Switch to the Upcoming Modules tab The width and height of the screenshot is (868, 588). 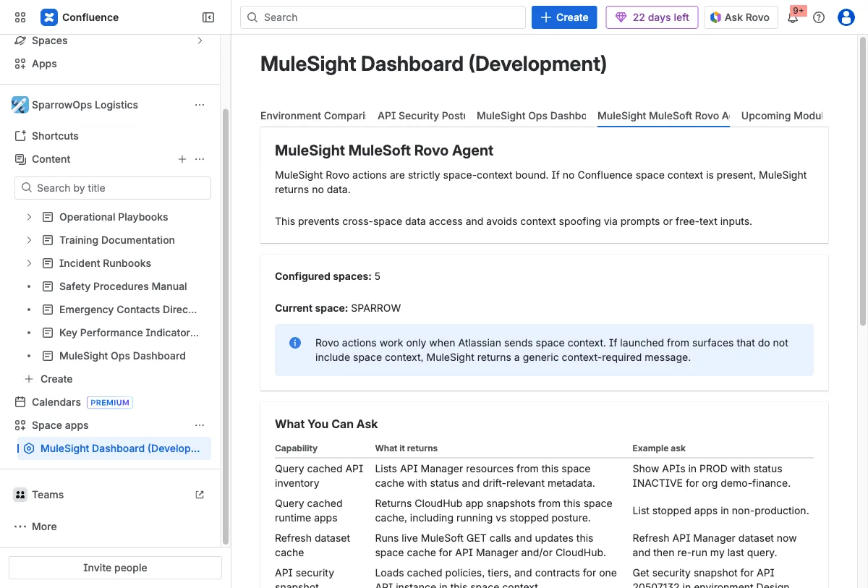781,116
